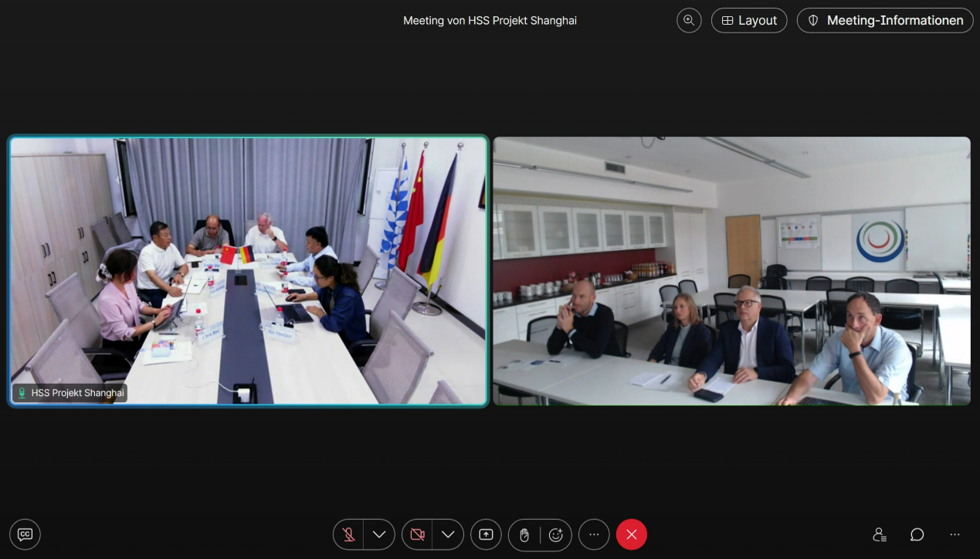Screen dimensions: 980x559
Task: Open the Layout options
Action: (748, 21)
